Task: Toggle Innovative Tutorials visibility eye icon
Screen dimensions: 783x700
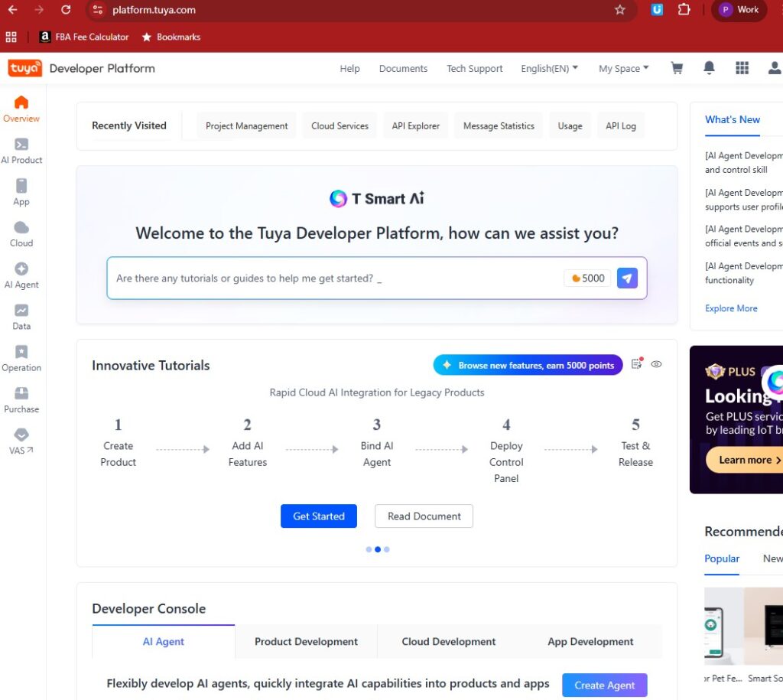Action: (x=656, y=365)
